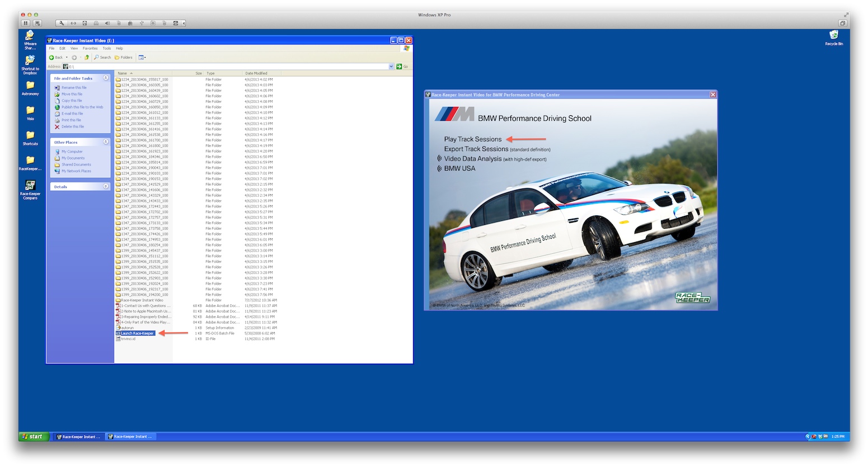
Task: Select Shortcut to Dropbox desktop icon
Action: point(30,65)
